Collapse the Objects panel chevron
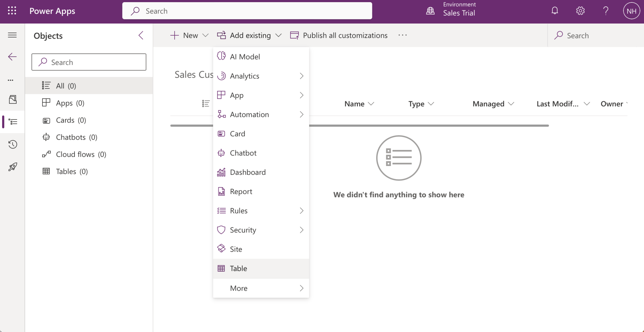This screenshot has height=332, width=644. click(141, 35)
